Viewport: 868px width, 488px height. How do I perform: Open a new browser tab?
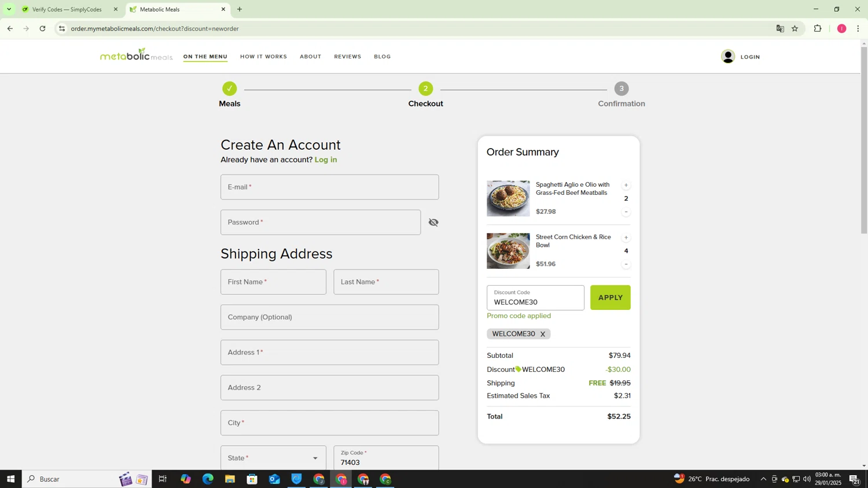click(x=240, y=9)
